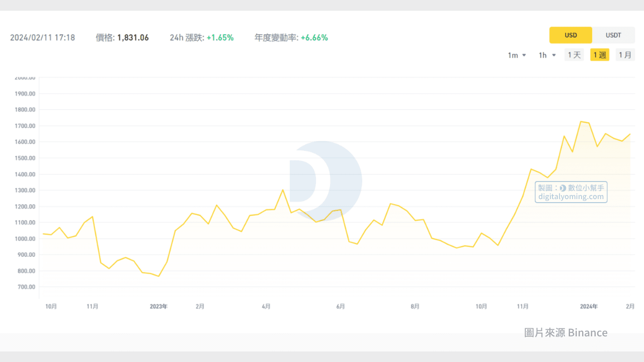Click the 4月 x-axis label
The height and width of the screenshot is (362, 644).
(x=266, y=306)
